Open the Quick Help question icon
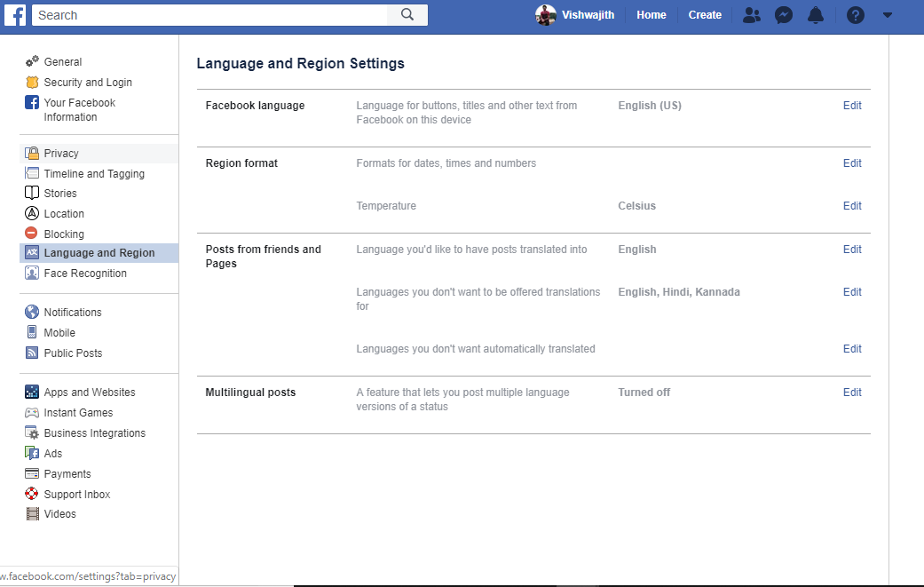The height and width of the screenshot is (587, 924). pyautogui.click(x=855, y=15)
